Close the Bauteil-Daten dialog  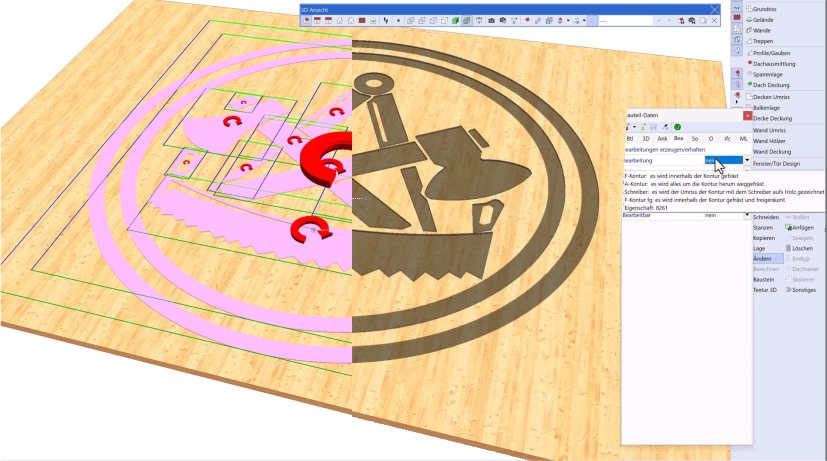pos(747,115)
